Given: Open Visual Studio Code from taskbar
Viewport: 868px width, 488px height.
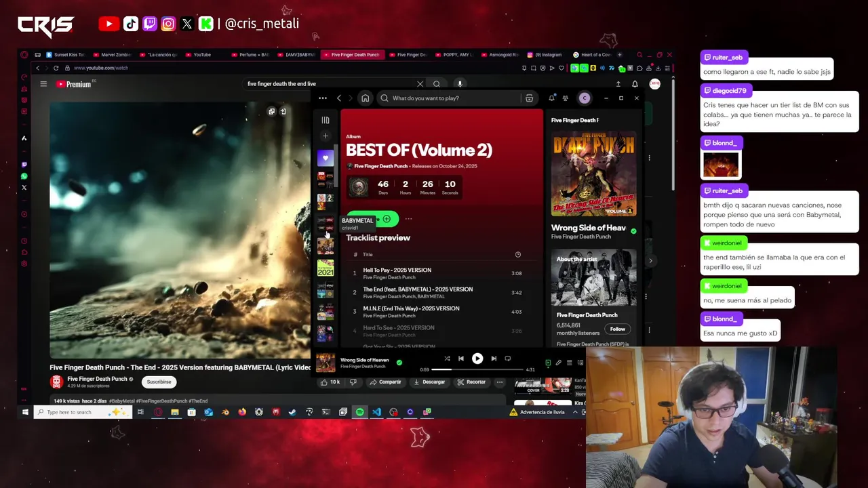Looking at the screenshot, I should pyautogui.click(x=376, y=412).
